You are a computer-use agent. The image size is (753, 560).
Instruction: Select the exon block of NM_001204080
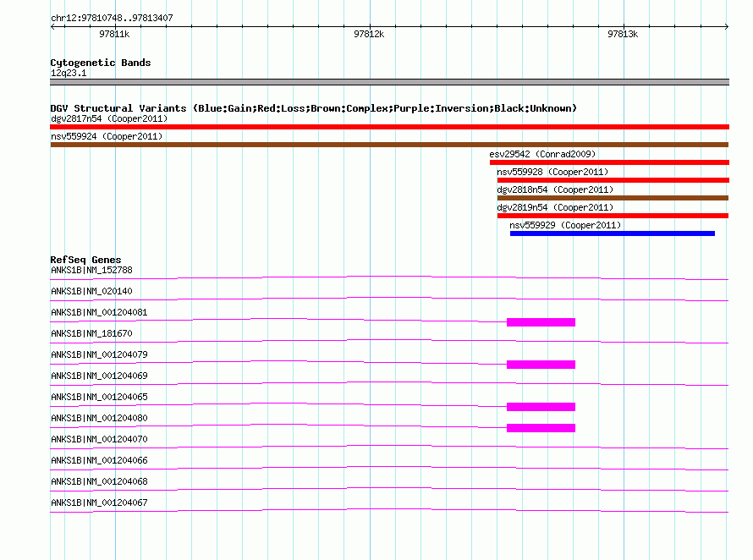click(x=541, y=428)
